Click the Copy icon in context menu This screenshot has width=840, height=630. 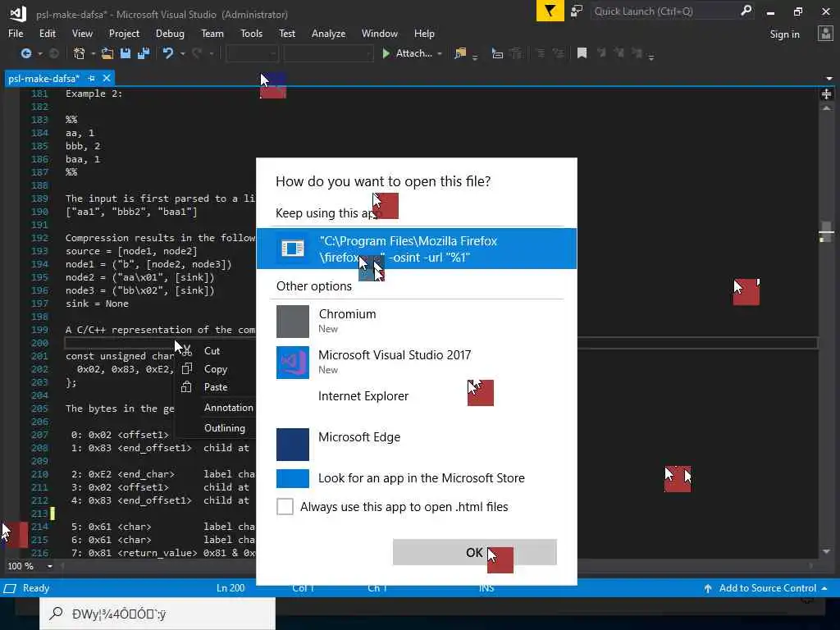tap(186, 368)
